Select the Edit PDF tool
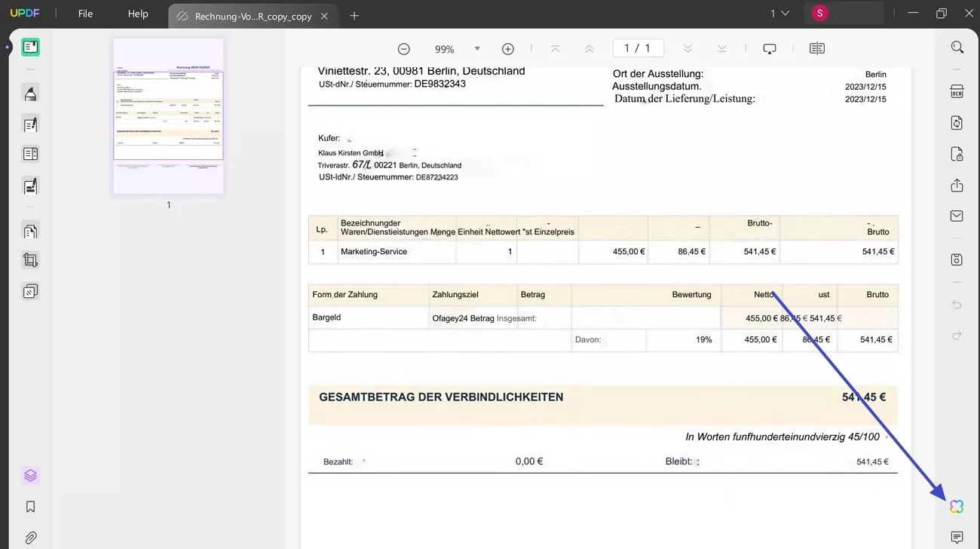Image resolution: width=980 pixels, height=549 pixels. pos(30,124)
